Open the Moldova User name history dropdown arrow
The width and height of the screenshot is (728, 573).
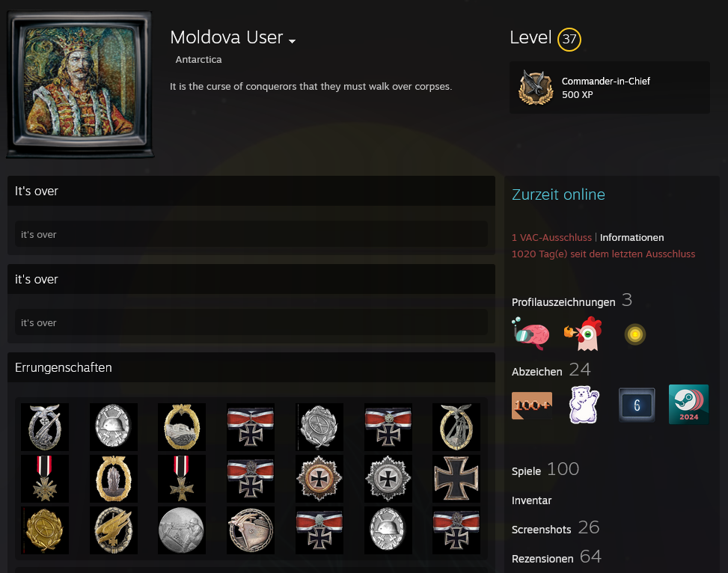pos(292,41)
